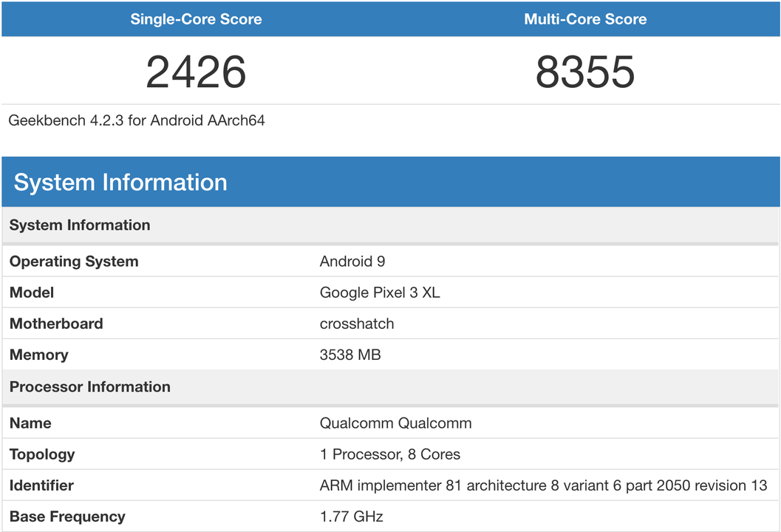Click the Multi-Core Score header
Image resolution: width=781 pixels, height=532 pixels.
click(x=585, y=19)
